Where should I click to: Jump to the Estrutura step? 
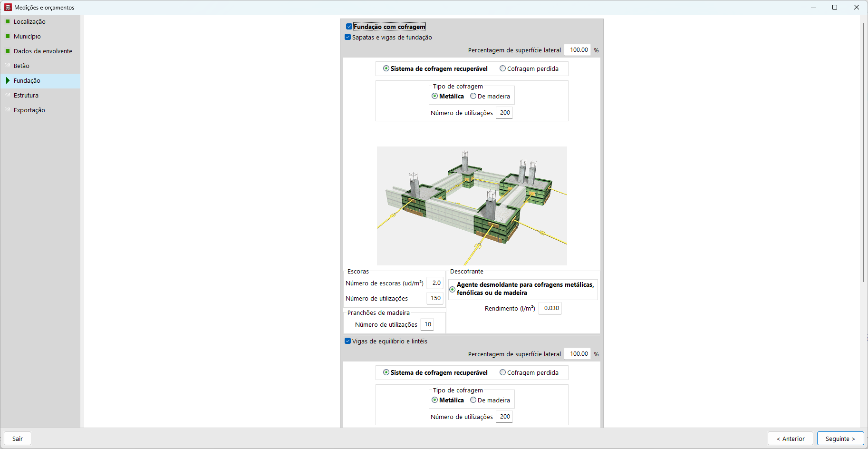tap(40, 96)
